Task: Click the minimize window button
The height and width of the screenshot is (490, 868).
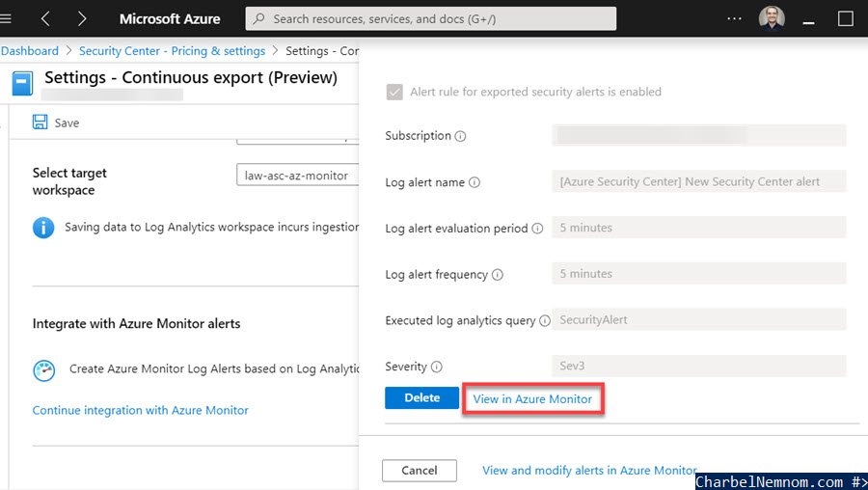Action: (809, 22)
